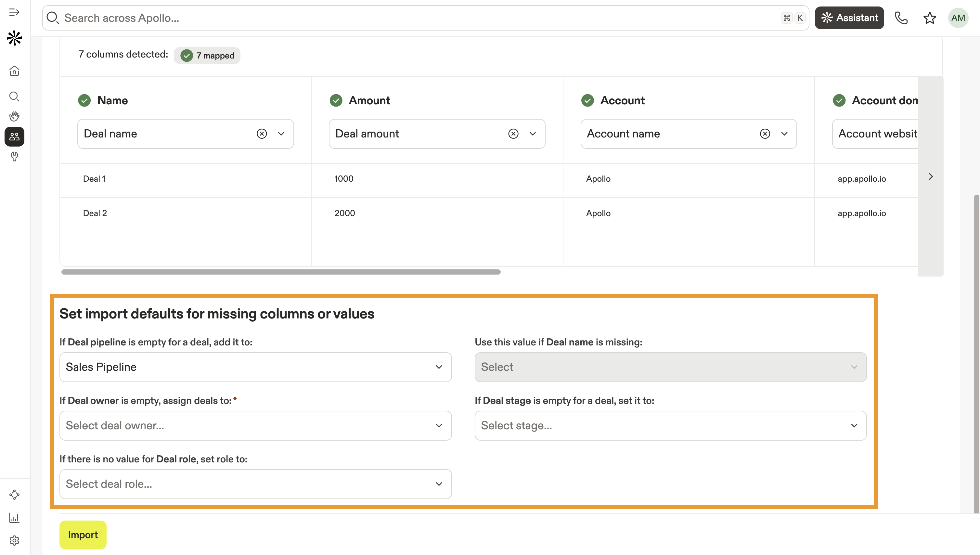This screenshot has height=555, width=980.
Task: Open the Analytics bar chart icon
Action: (14, 518)
